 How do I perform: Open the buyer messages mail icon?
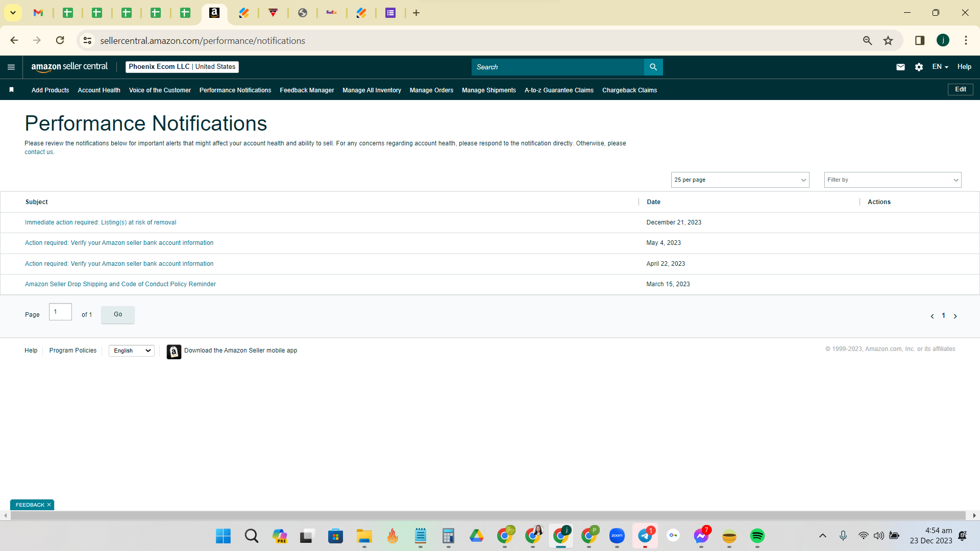[x=900, y=67]
